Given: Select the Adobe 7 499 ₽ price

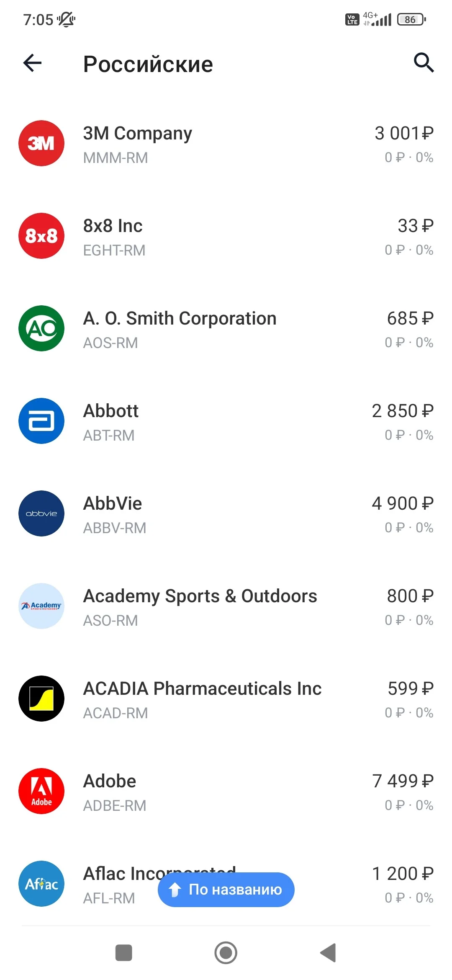Looking at the screenshot, I should 403,781.
